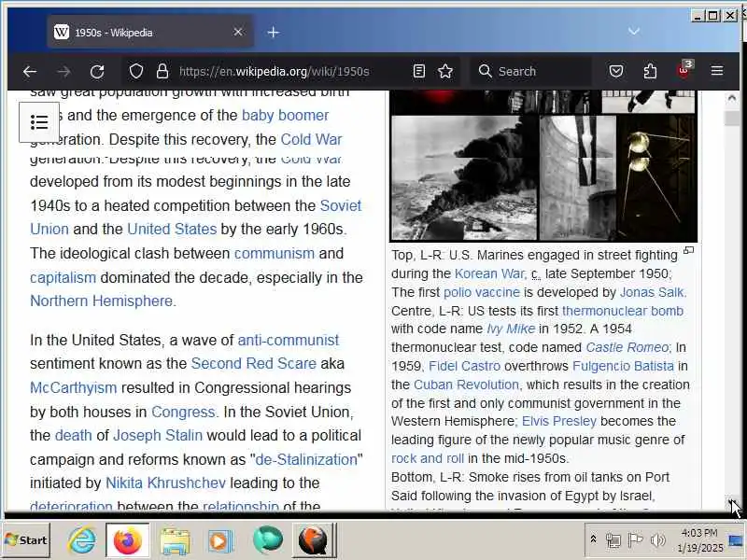Follow the capitalism link

(x=63, y=277)
